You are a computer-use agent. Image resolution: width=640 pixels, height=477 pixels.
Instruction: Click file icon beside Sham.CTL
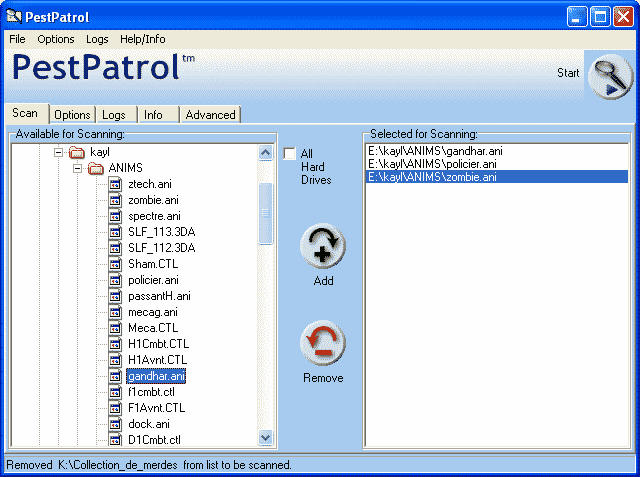tap(115, 264)
